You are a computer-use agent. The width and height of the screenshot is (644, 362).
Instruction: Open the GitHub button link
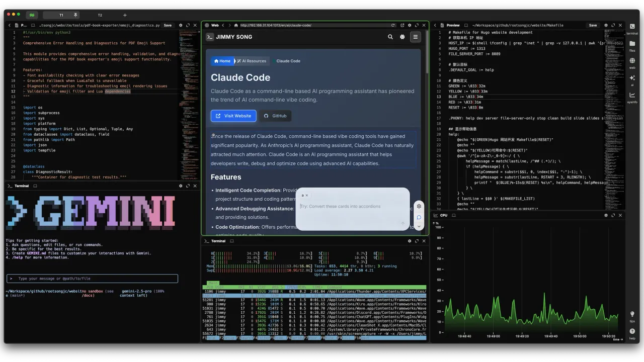click(275, 116)
